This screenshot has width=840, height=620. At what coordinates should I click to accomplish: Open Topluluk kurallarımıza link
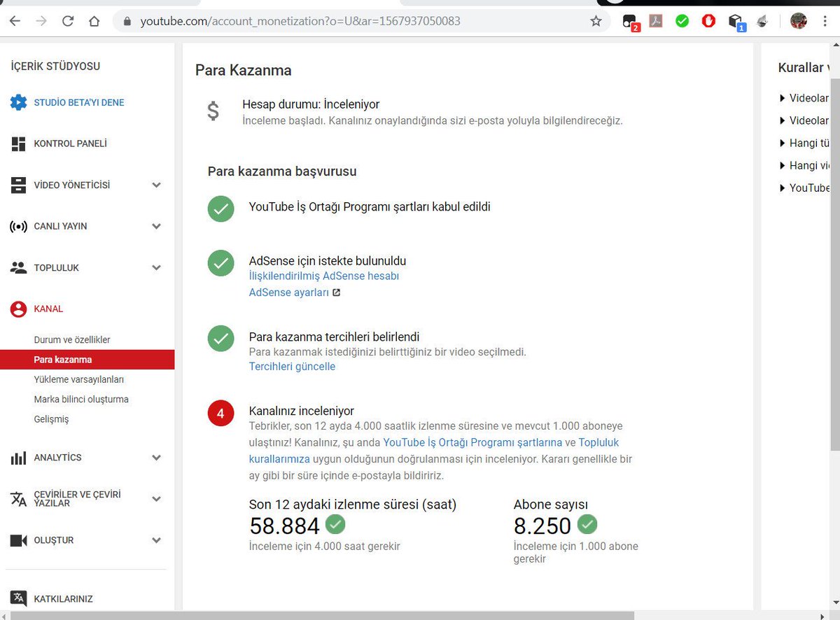click(434, 451)
